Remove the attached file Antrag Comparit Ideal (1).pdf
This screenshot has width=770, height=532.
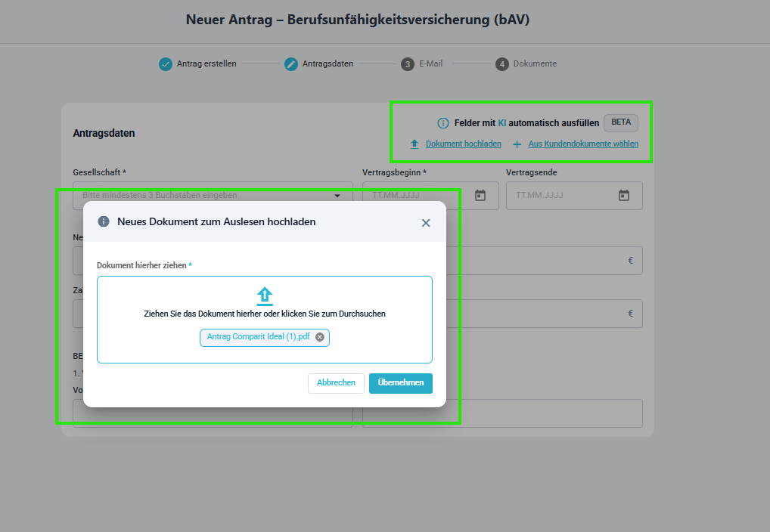tap(320, 337)
